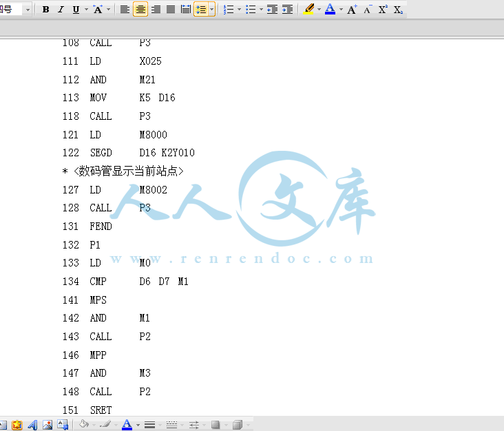Open bullet style dropdown arrow

261,10
